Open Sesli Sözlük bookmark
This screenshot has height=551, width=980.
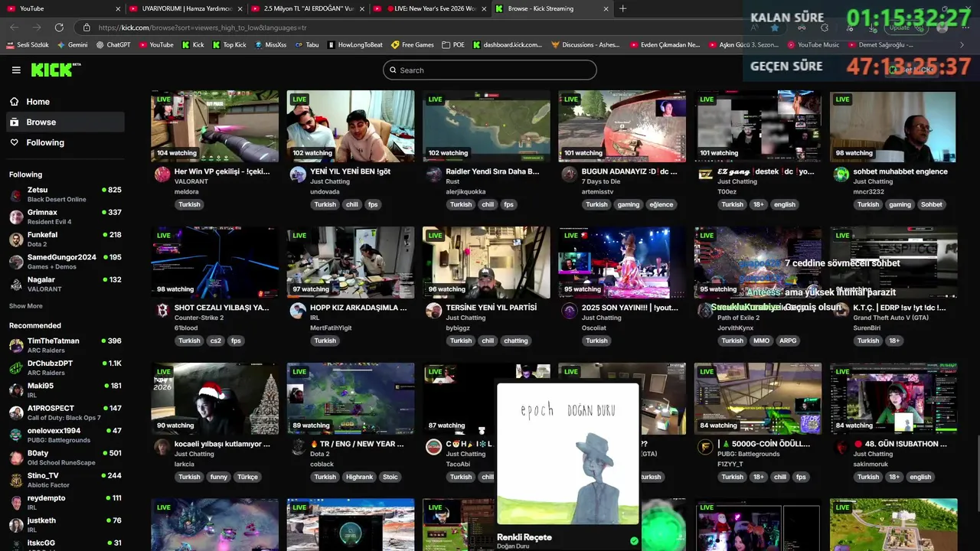point(28,45)
